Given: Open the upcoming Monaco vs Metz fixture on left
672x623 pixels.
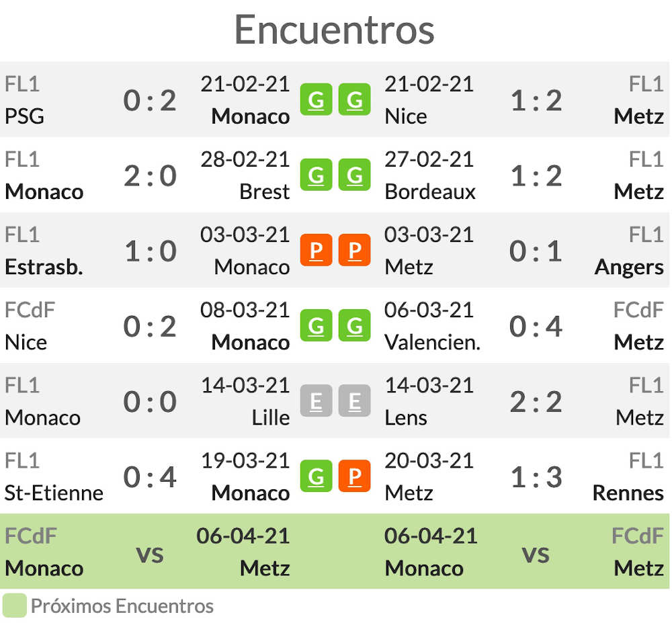Looking at the screenshot, I should pos(147,551).
